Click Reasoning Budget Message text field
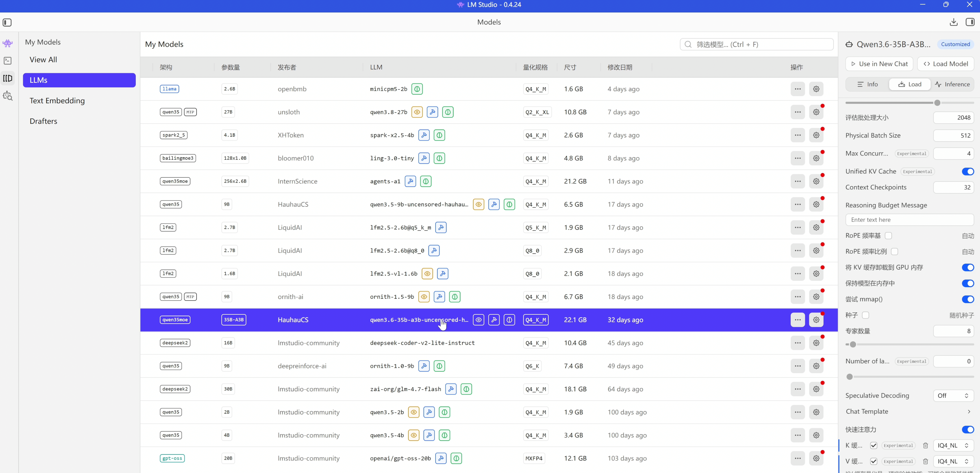This screenshot has height=473, width=980. (x=909, y=220)
